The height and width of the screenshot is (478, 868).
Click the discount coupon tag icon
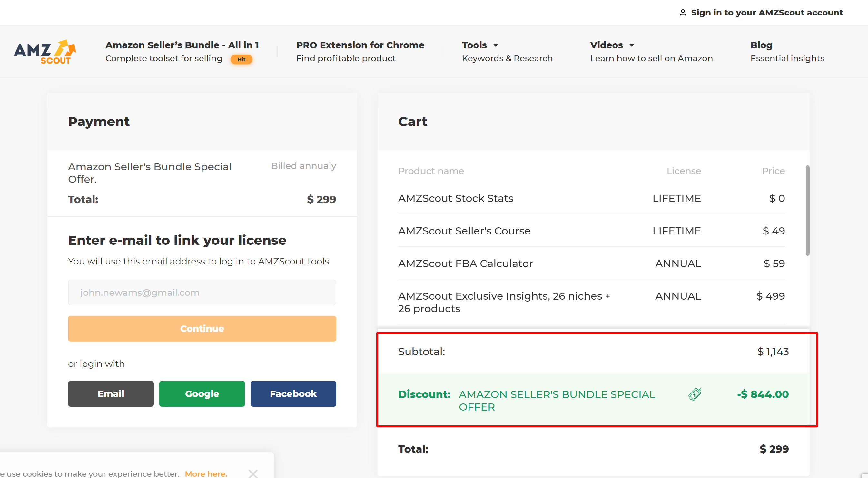[x=695, y=394]
